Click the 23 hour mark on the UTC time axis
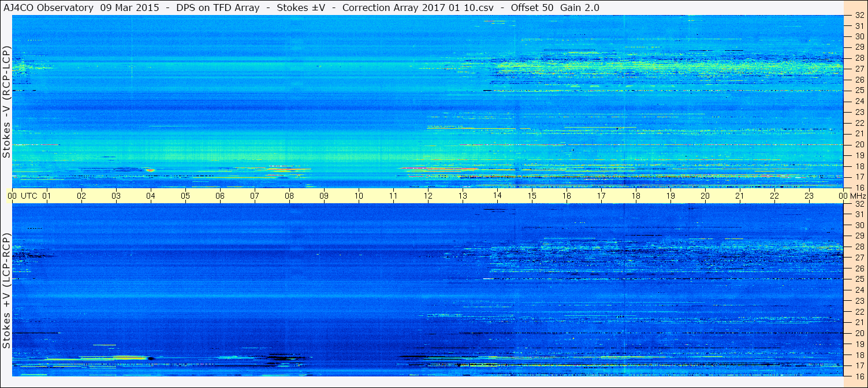This screenshot has width=868, height=388. coord(809,196)
